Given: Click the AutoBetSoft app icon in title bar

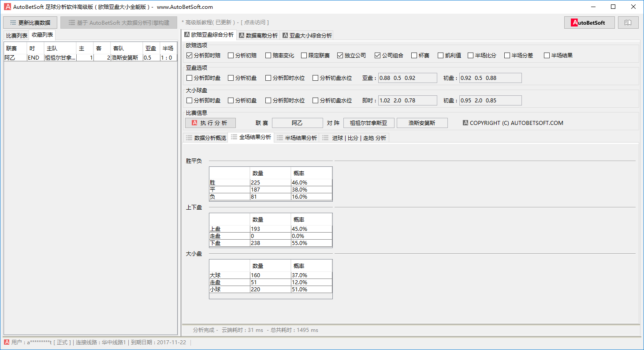Looking at the screenshot, I should (x=7, y=7).
